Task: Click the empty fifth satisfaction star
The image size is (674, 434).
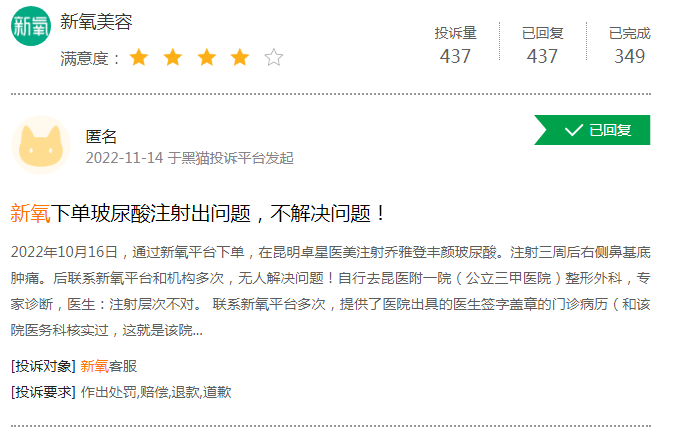Action: click(274, 58)
